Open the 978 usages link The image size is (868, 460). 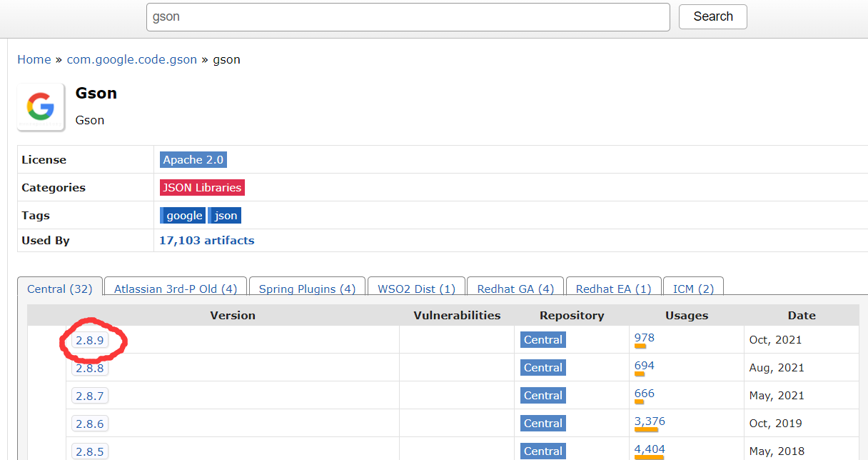pyautogui.click(x=644, y=338)
